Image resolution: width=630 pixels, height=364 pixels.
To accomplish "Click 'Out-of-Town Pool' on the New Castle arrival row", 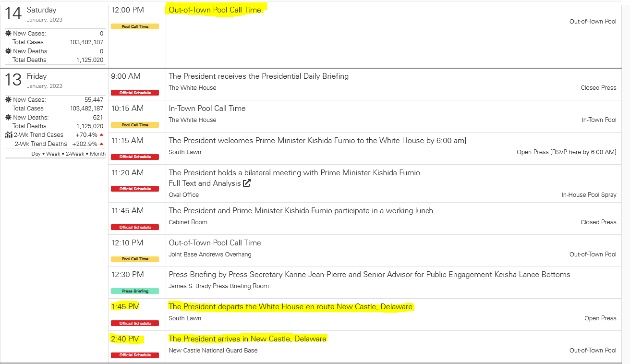I will [593, 351].
